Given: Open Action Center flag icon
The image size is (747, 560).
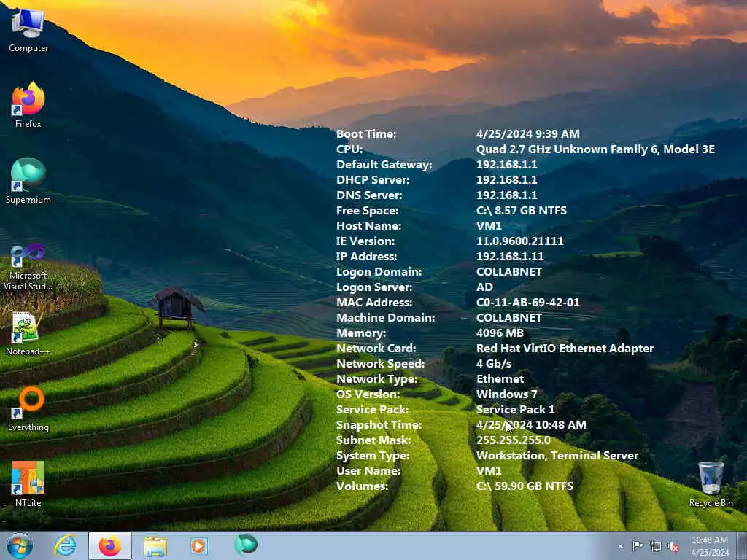Looking at the screenshot, I should tap(638, 546).
